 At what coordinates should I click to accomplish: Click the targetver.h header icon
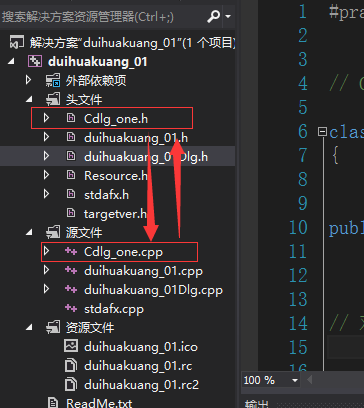[71, 213]
